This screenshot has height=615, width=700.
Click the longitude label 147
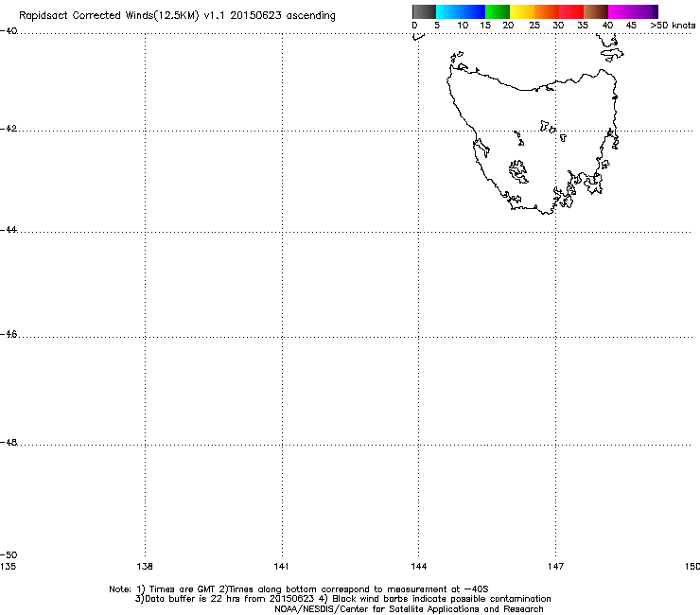coord(555,567)
